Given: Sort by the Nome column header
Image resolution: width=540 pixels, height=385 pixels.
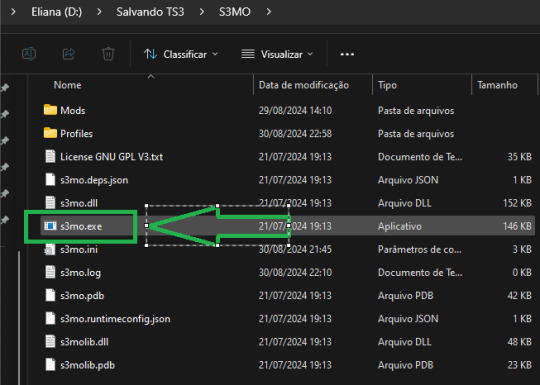Looking at the screenshot, I should click(68, 85).
